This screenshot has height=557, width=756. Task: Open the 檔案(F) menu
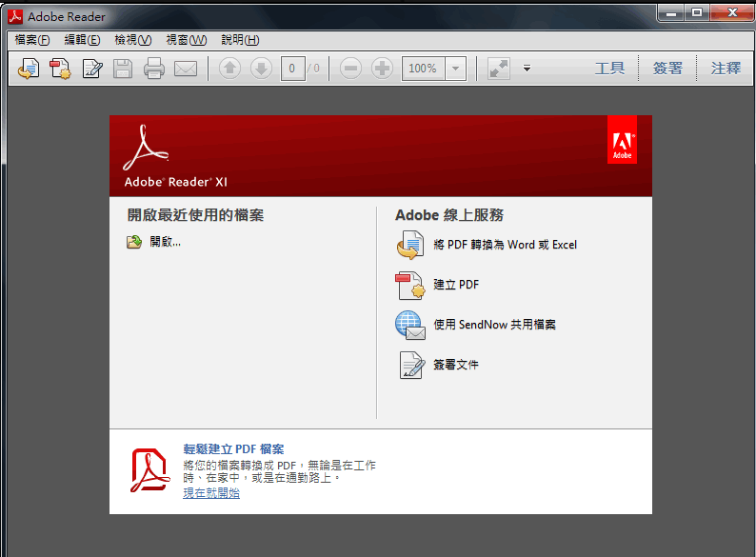(32, 40)
